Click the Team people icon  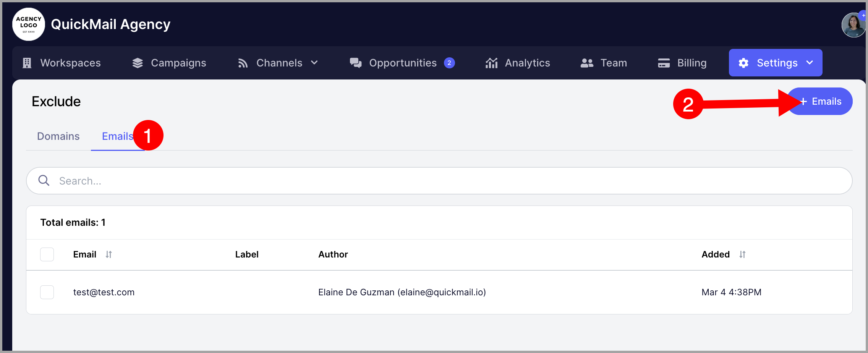point(587,63)
